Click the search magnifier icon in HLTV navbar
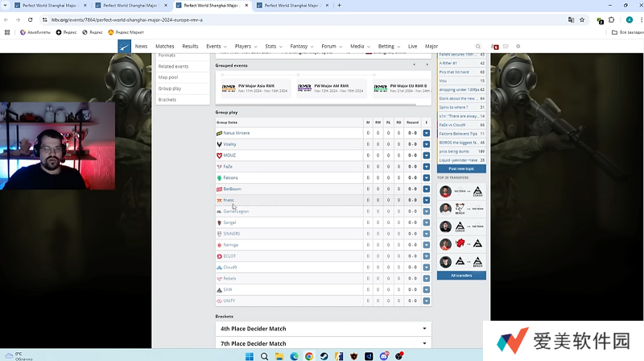The width and height of the screenshot is (644, 361). tap(478, 47)
